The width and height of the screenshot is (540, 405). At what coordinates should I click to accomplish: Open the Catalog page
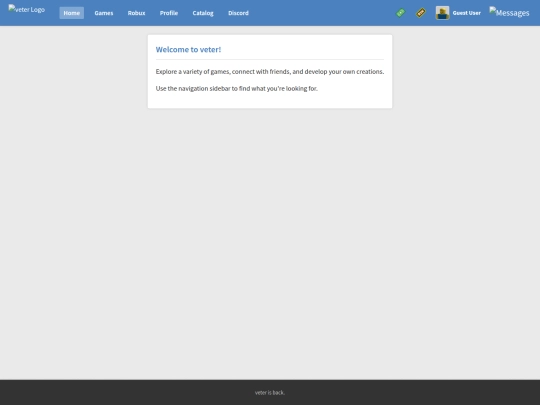(203, 13)
